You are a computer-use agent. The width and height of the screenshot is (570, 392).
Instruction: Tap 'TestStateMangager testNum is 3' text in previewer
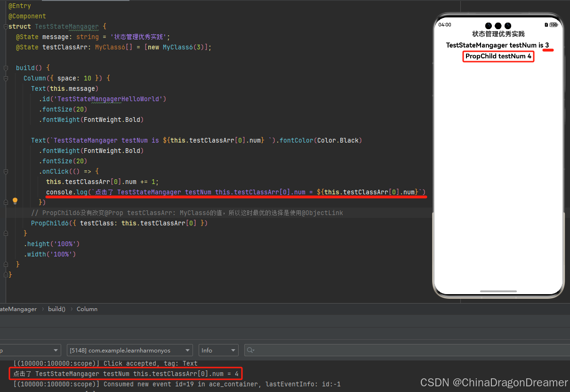[497, 45]
